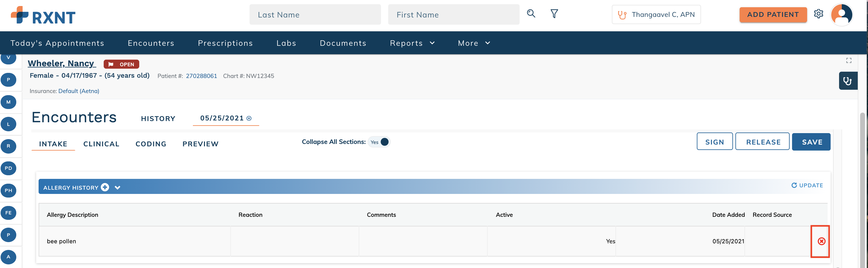The width and height of the screenshot is (868, 268).
Task: Open Labs menu item
Action: 286,43
